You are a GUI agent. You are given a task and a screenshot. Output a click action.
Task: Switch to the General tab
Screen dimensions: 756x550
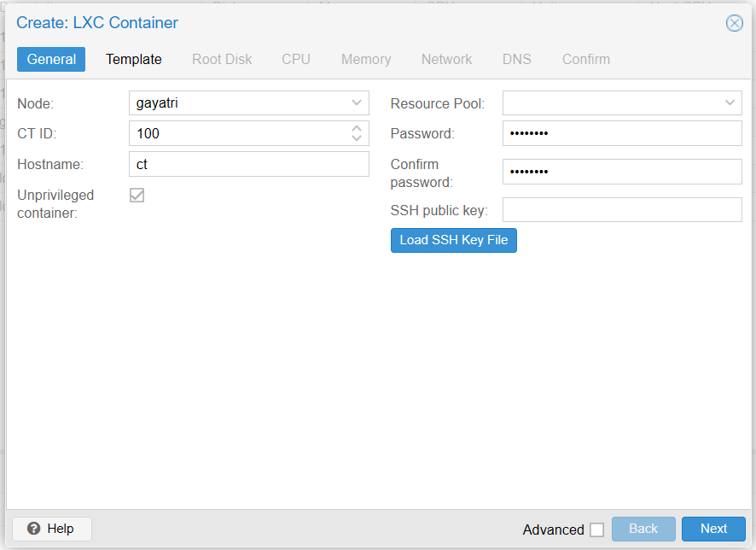(51, 59)
